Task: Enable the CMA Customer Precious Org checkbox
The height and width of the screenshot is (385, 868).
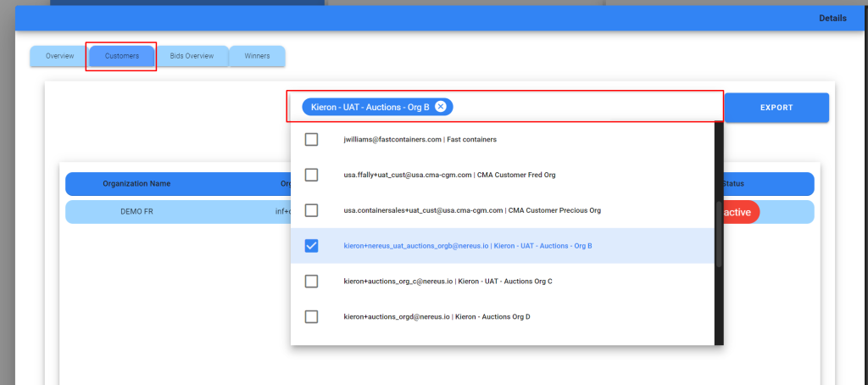Action: pyautogui.click(x=311, y=210)
